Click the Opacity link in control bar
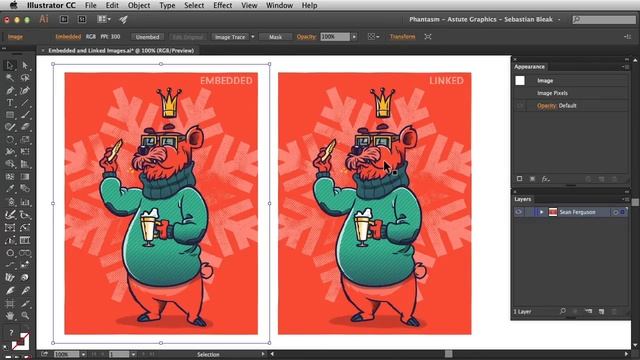 tap(307, 37)
